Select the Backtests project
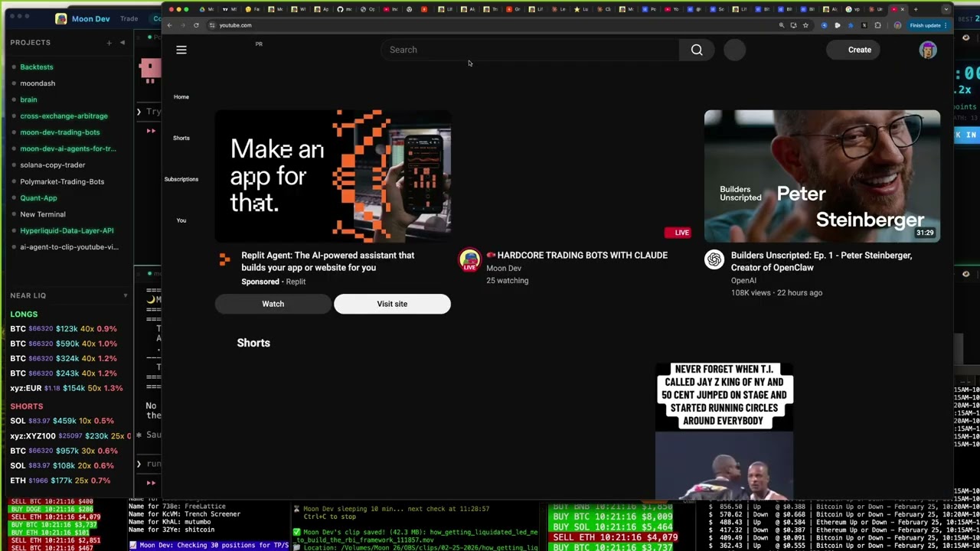The image size is (980, 551). click(37, 67)
